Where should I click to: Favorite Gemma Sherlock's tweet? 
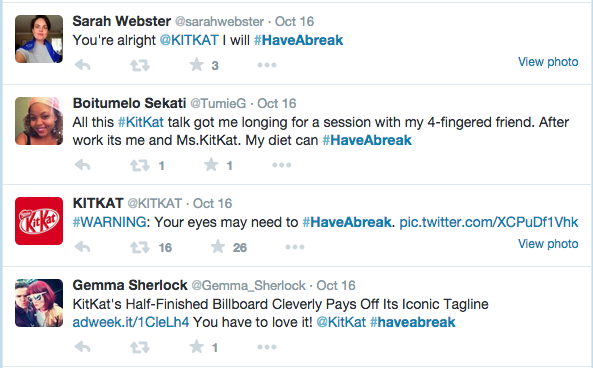[197, 346]
